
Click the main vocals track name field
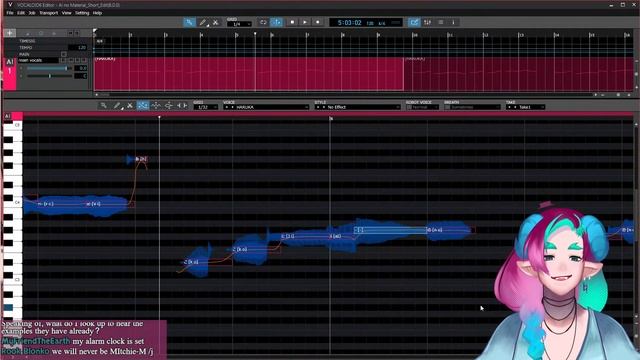point(38,60)
